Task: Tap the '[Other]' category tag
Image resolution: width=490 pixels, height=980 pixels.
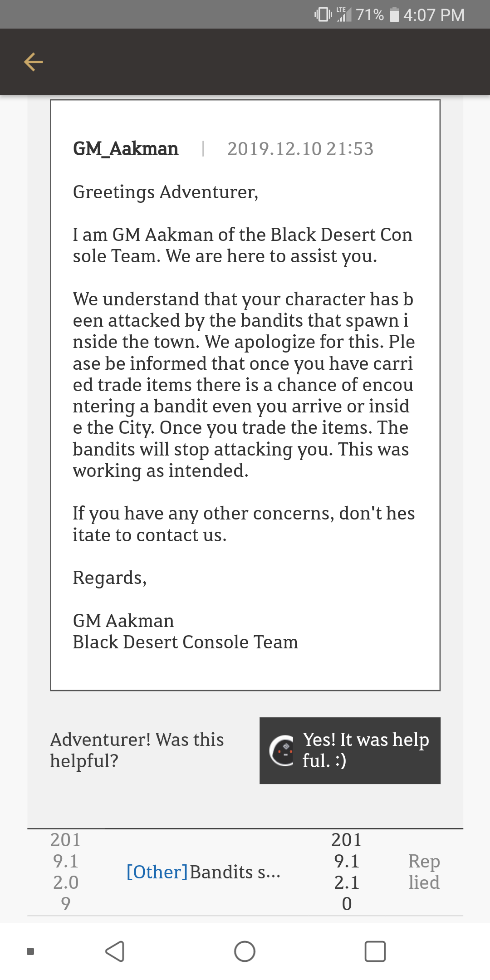Action: tap(157, 872)
